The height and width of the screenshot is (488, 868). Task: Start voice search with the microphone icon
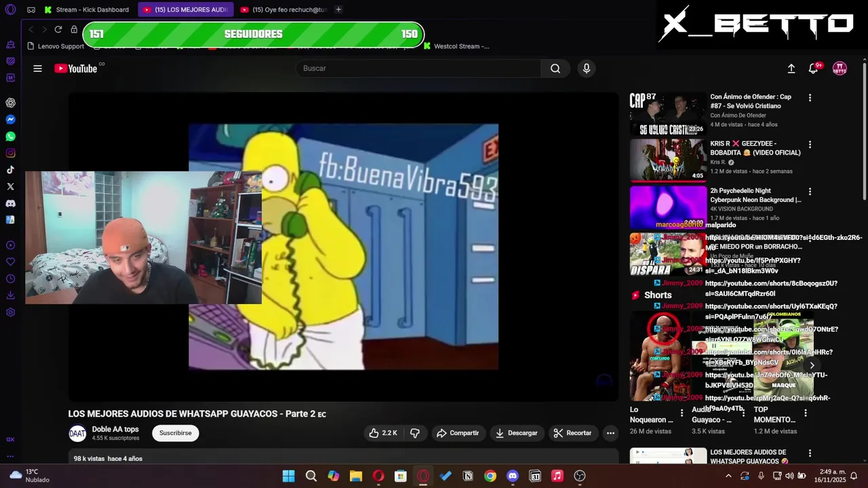point(587,68)
